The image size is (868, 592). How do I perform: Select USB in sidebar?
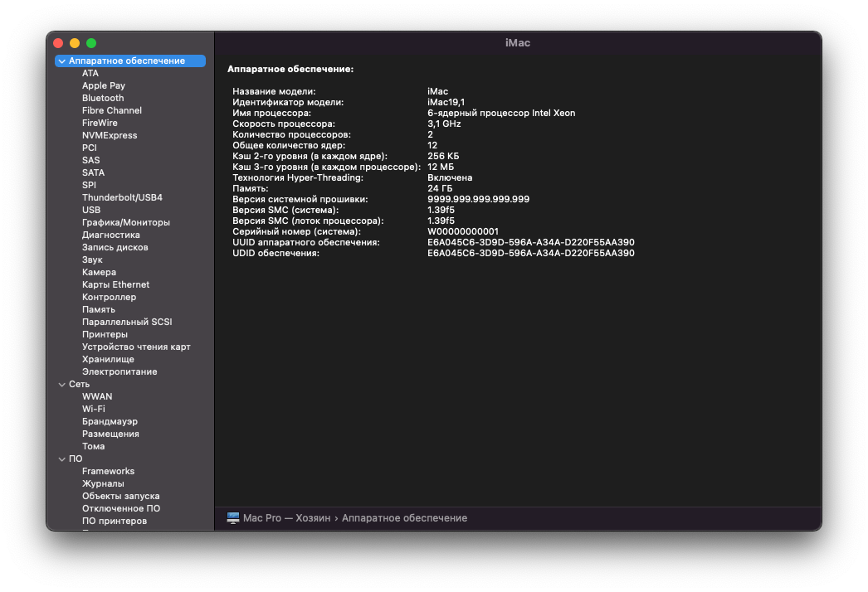pos(91,211)
